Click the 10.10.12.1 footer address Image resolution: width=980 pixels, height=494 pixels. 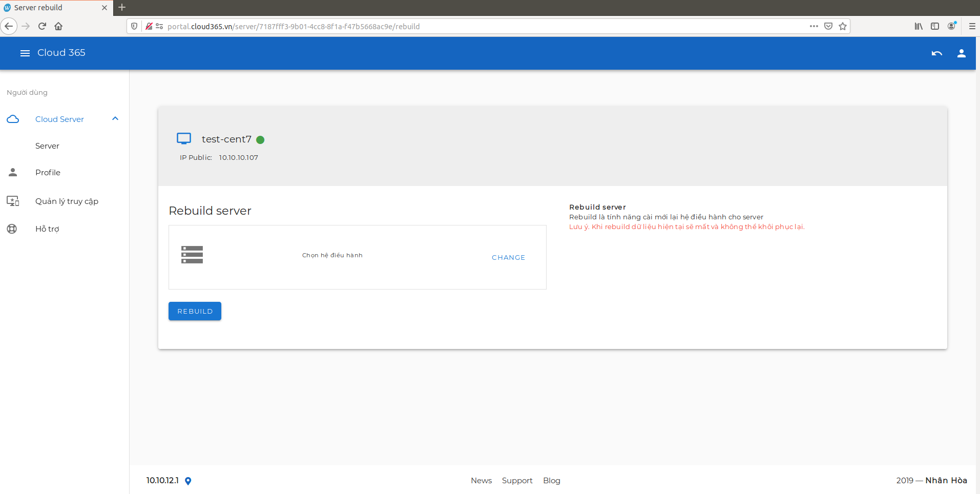click(x=162, y=481)
